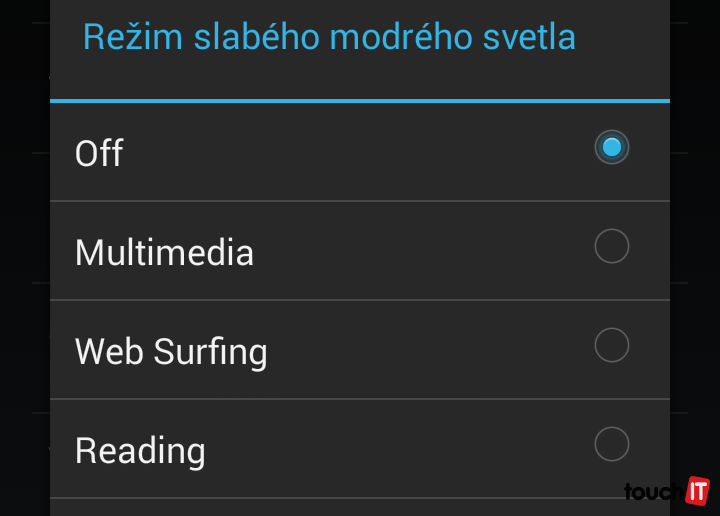
Task: Enable the Web Surfing radio button
Action: (612, 345)
